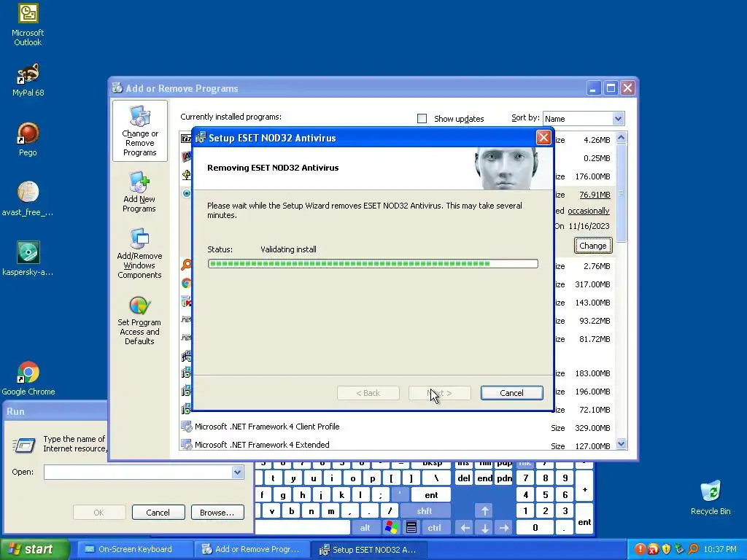Toggle the alt key on on-screen keyboard
This screenshot has height=560, width=747.
tap(365, 528)
